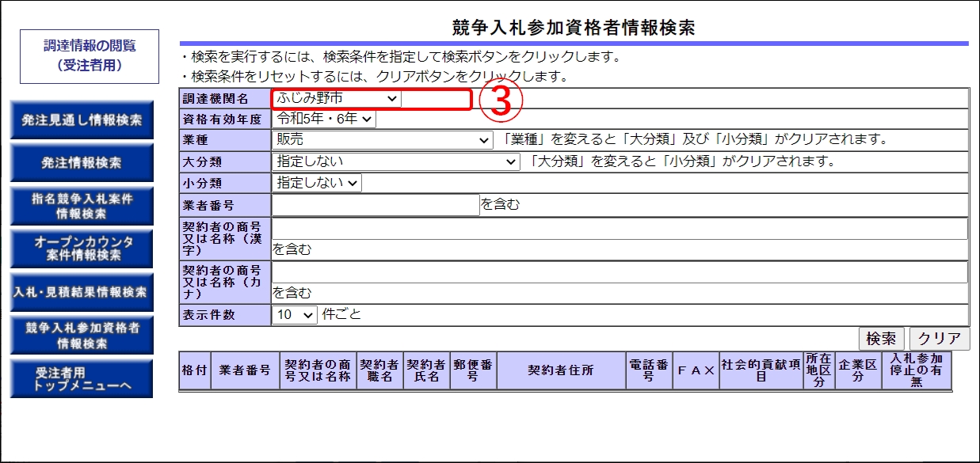Open 指名競争入札案件情報検索 menu item
Viewport: 980px width, 463px height.
[82, 207]
